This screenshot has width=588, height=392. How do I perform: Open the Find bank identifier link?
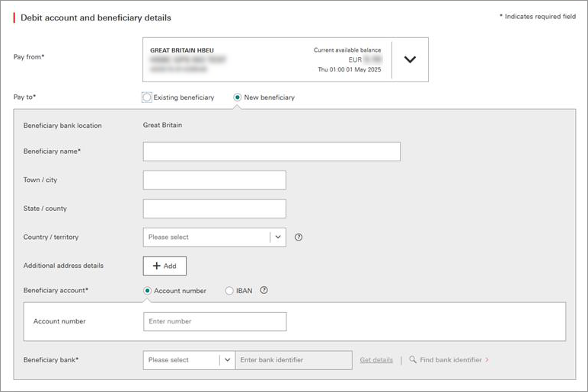(x=452, y=360)
